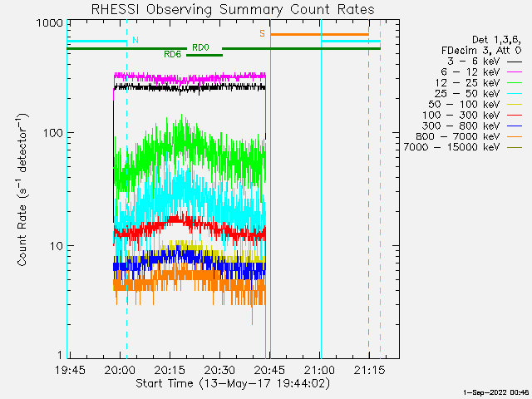Click the '19:45' x-axis tick label
532x399 pixels.
coord(70,370)
